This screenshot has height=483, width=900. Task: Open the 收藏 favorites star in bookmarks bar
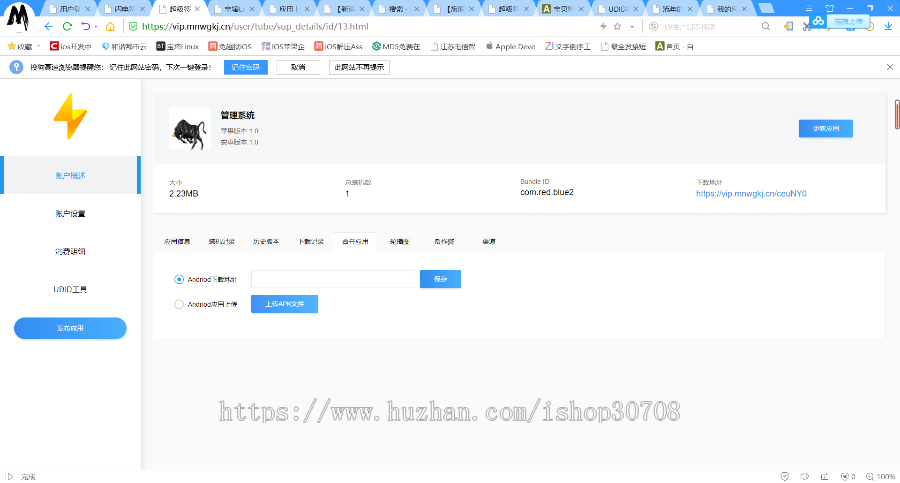click(x=11, y=46)
